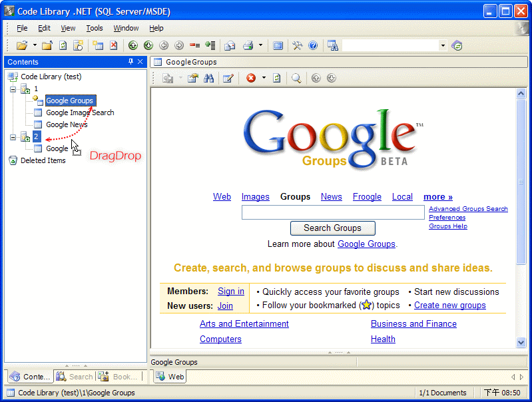The width and height of the screenshot is (532, 402).
Task: Click the find binoculars icon in editor toolbar
Action: point(208,79)
